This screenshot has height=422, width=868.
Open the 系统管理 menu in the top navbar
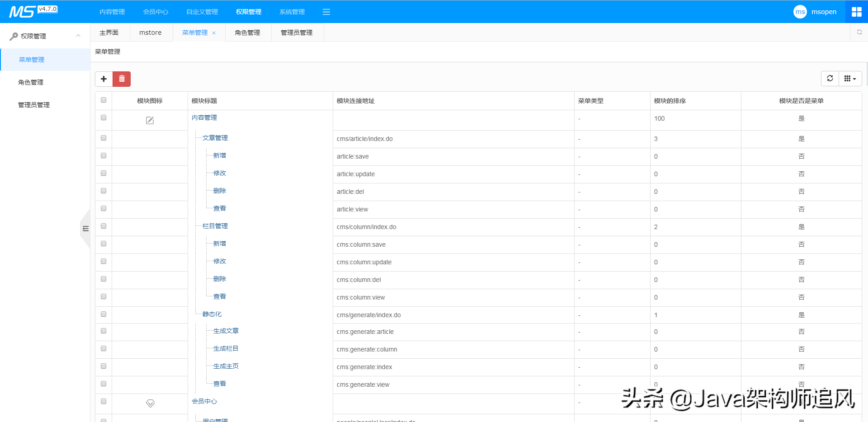coord(292,12)
